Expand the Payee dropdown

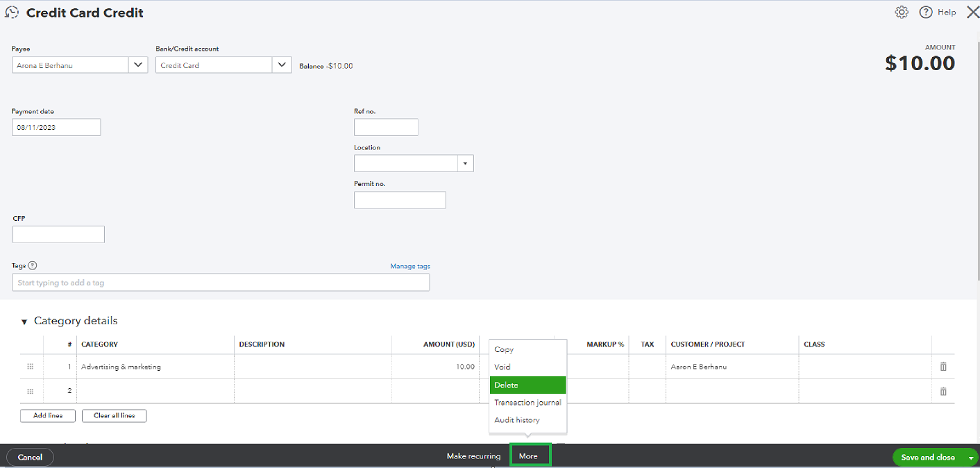(138, 65)
